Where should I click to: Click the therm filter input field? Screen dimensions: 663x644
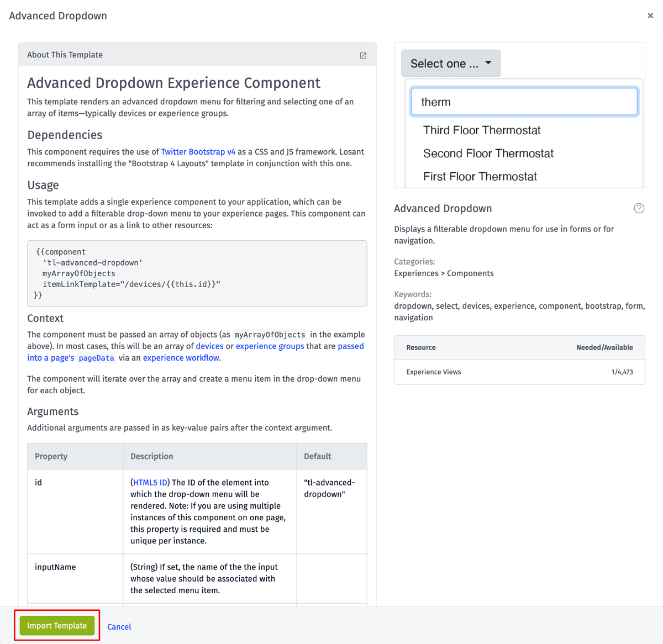click(x=524, y=102)
